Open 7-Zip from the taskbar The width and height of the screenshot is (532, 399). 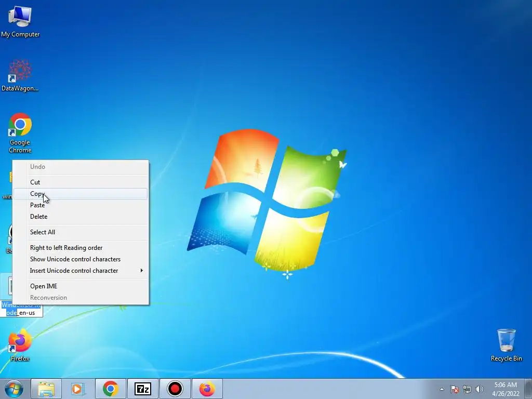pos(142,389)
